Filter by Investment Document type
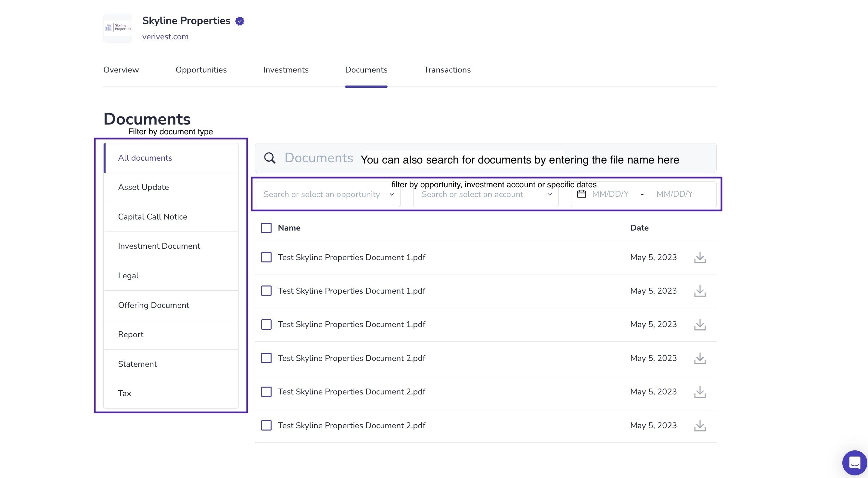 [171, 246]
